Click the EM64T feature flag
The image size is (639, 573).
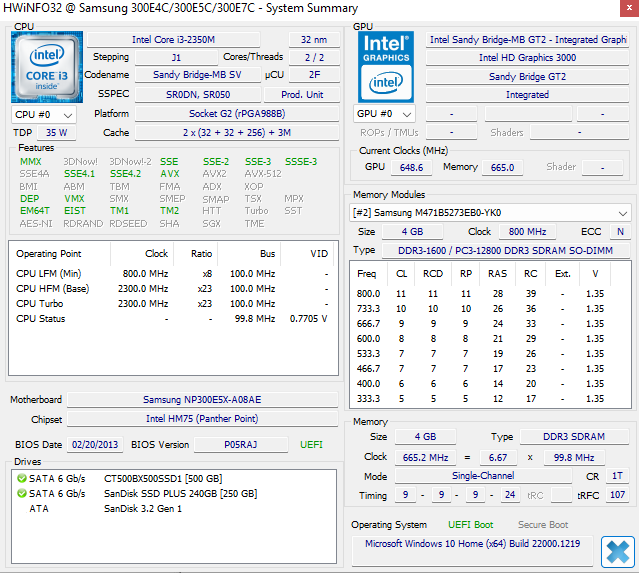tap(35, 211)
